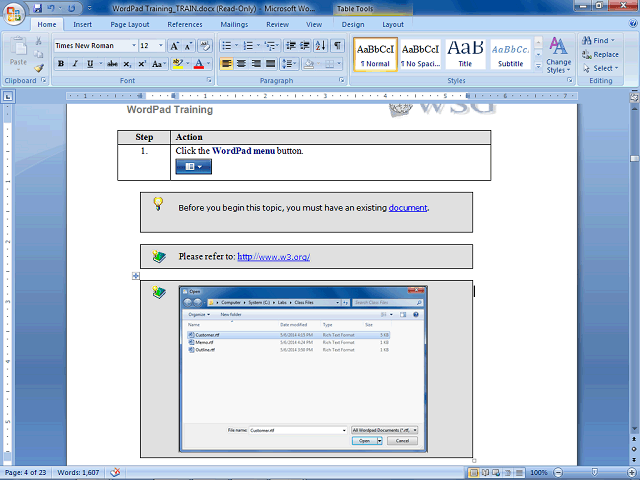Open Change Styles dropdown
This screenshot has height=480, width=640.
(558, 55)
